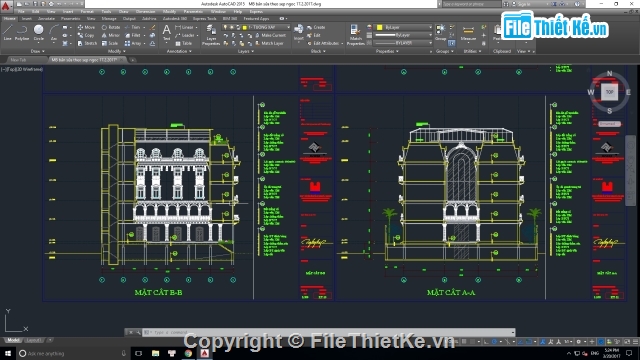This screenshot has width=640, height=360.
Task: Click the Match Properties icon
Action: (x=356, y=35)
